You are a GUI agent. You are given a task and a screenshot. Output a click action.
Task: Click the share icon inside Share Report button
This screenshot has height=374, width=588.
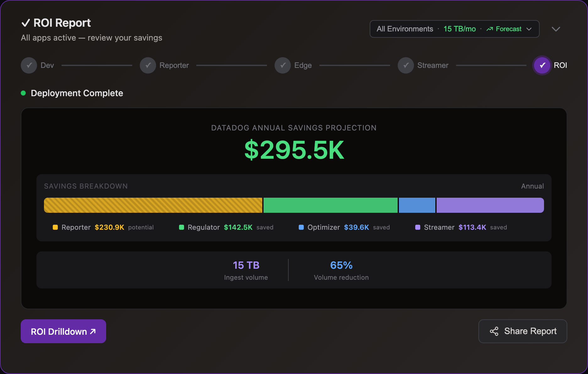[494, 331]
